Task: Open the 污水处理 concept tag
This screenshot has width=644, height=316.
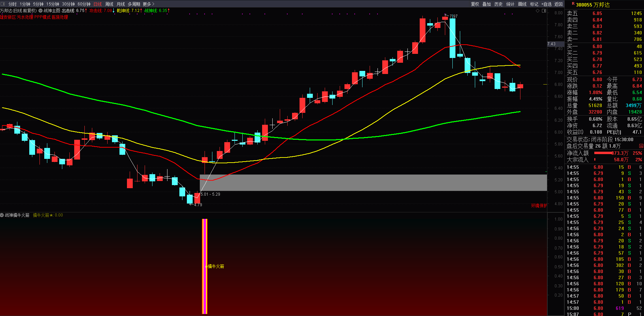Action: click(x=25, y=17)
